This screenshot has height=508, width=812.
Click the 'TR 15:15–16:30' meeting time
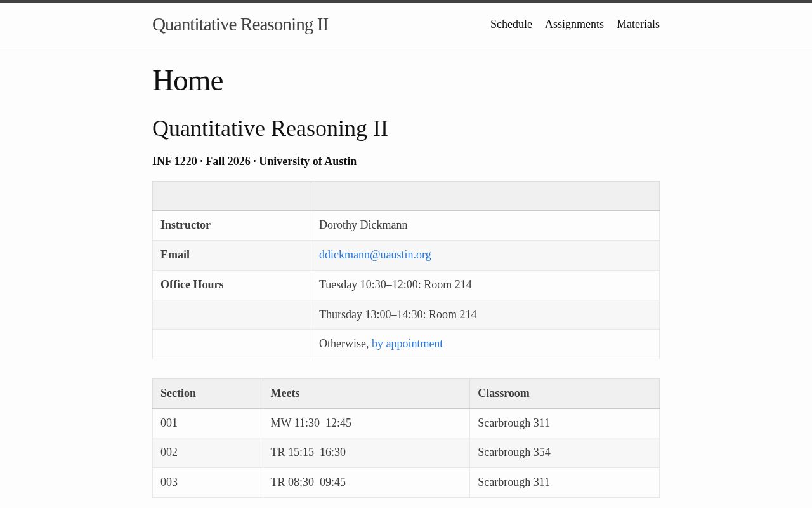308,452
